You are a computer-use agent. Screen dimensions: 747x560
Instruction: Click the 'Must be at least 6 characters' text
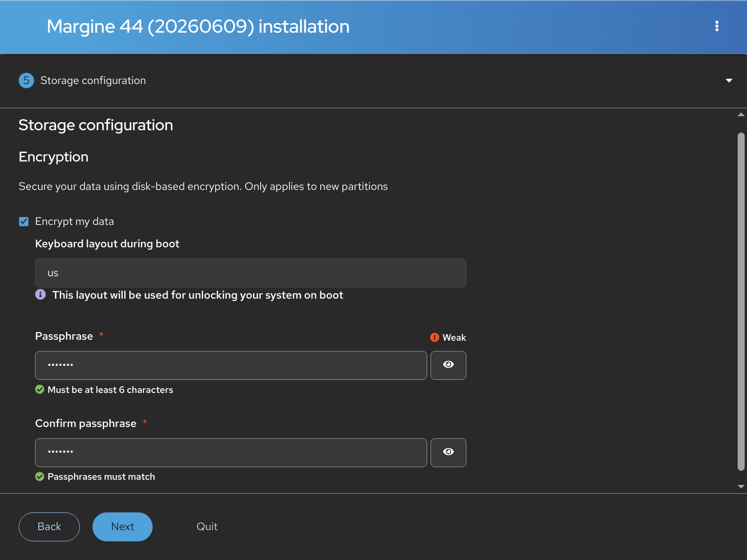(110, 390)
